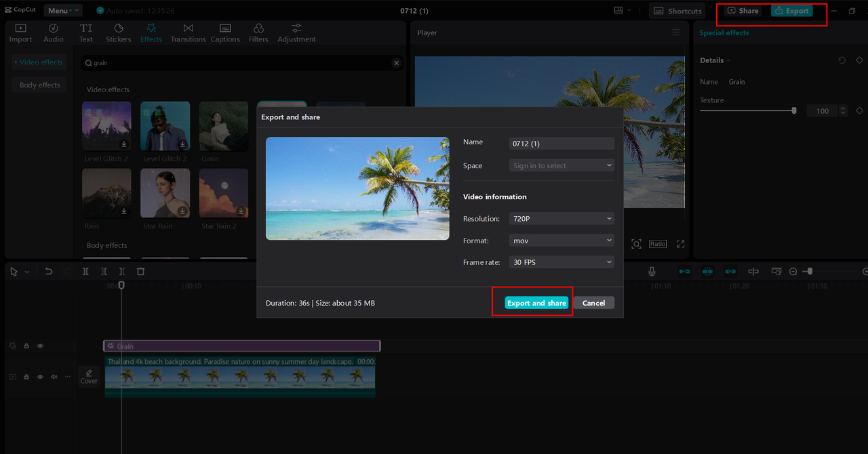Toggle the player scan/focus icon
The width and height of the screenshot is (868, 454).
636,244
